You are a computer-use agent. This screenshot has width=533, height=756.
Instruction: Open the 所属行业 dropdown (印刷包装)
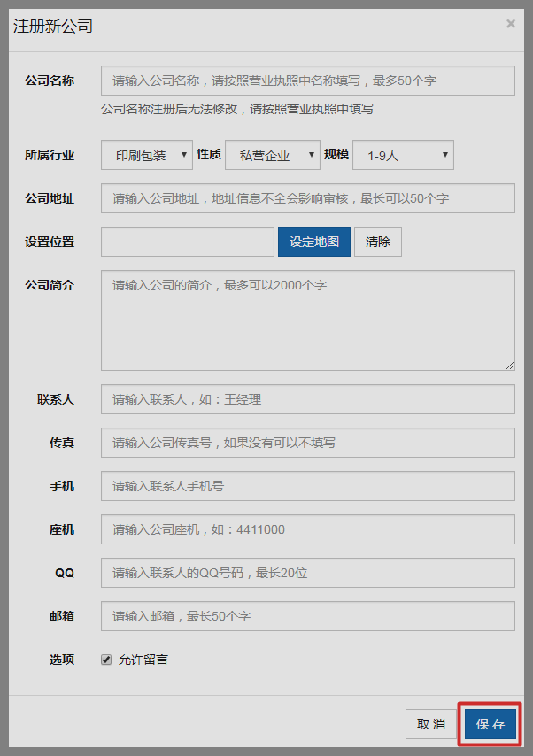pyautogui.click(x=147, y=155)
